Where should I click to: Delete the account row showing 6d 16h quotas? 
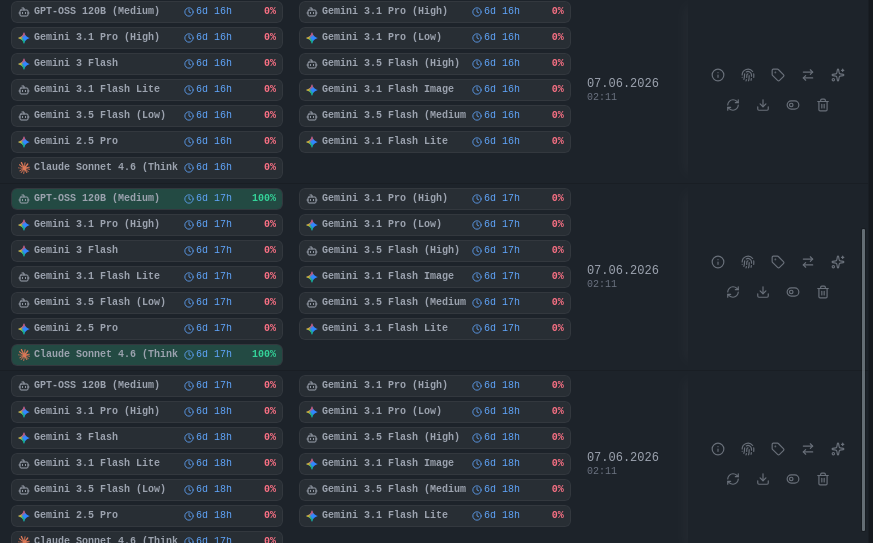823,105
